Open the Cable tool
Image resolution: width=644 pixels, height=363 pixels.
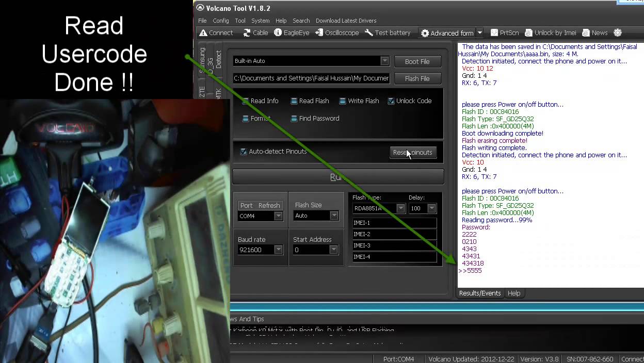pos(255,32)
